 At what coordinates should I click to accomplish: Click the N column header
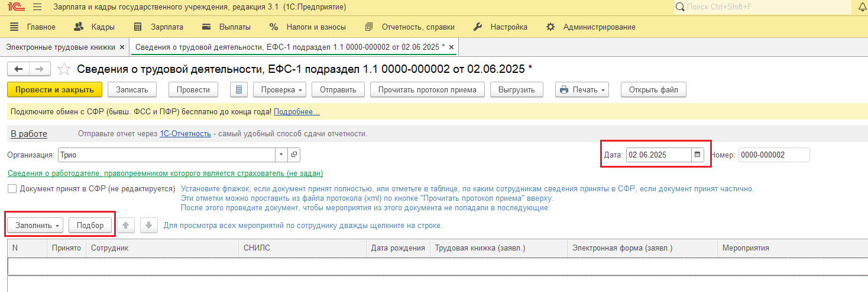(27, 248)
